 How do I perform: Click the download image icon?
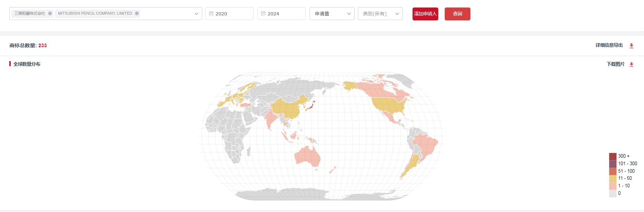pos(631,65)
